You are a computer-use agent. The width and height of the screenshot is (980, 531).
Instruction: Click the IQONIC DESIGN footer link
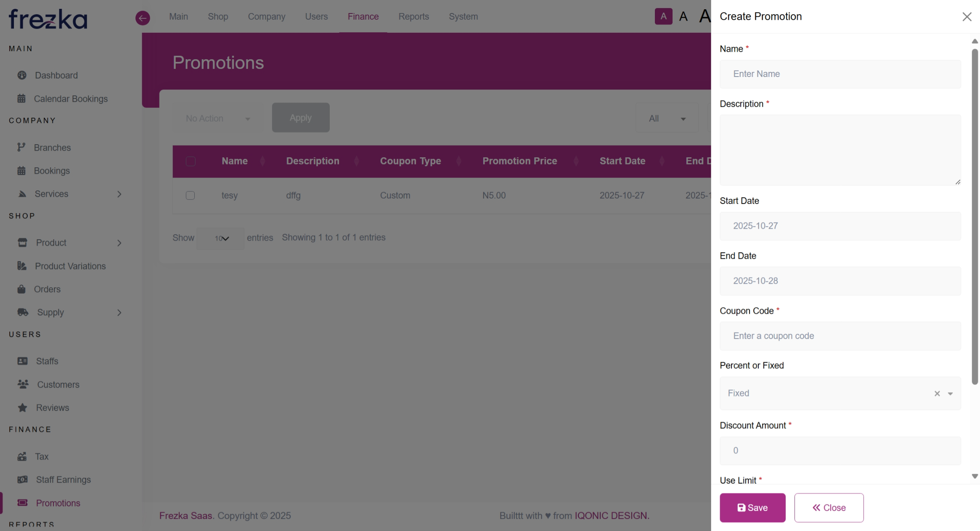coord(612,516)
